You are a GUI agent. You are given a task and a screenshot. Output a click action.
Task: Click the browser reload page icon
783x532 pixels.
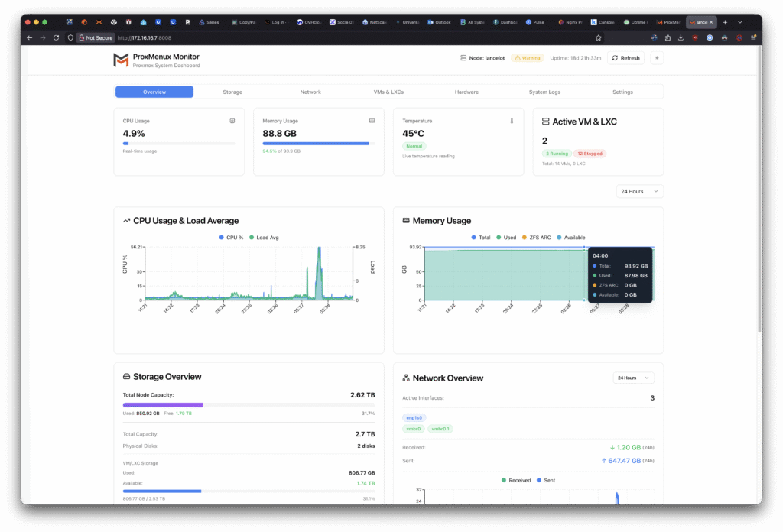pos(56,37)
